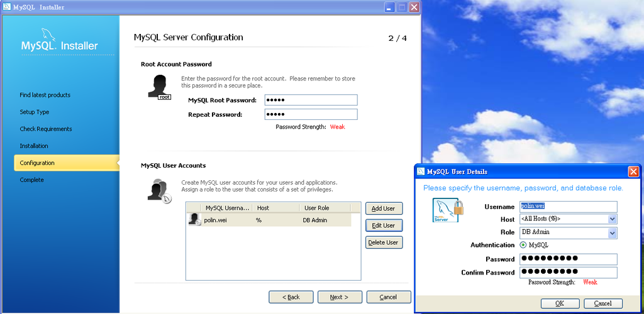Click Cancel in MySQL User Details dialog
This screenshot has height=314, width=644.
pyautogui.click(x=603, y=304)
